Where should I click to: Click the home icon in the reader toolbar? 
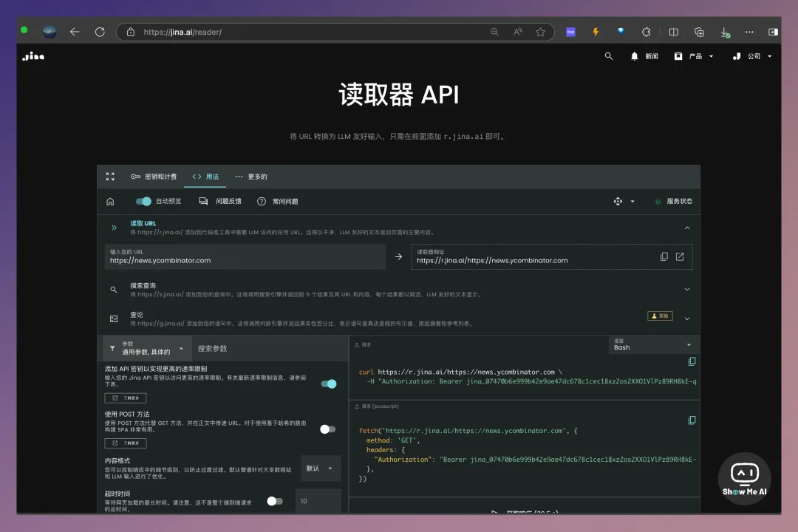(110, 202)
